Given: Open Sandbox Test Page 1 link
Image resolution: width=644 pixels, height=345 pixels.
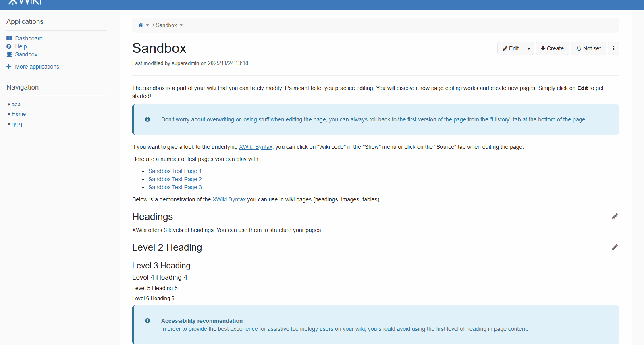Looking at the screenshot, I should pos(175,171).
